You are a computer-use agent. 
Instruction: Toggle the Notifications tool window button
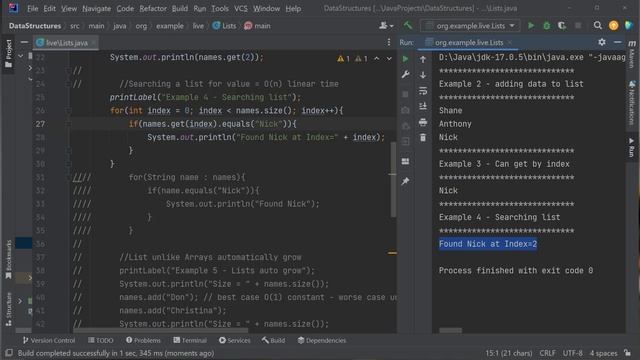pos(632,102)
